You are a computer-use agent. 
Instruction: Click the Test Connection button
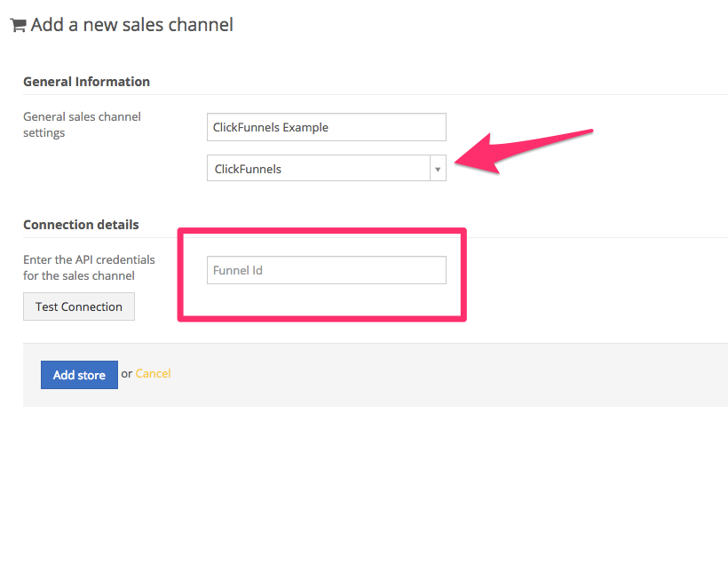point(79,306)
